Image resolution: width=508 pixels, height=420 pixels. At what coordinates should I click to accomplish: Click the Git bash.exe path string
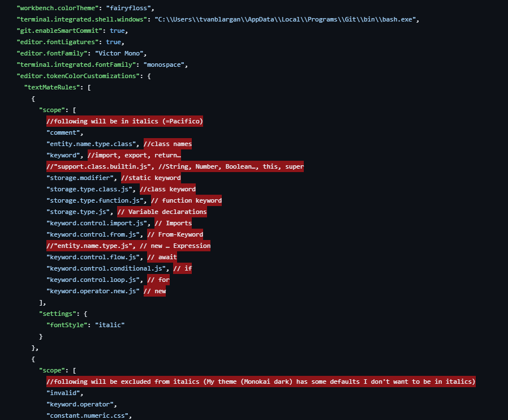pos(285,19)
